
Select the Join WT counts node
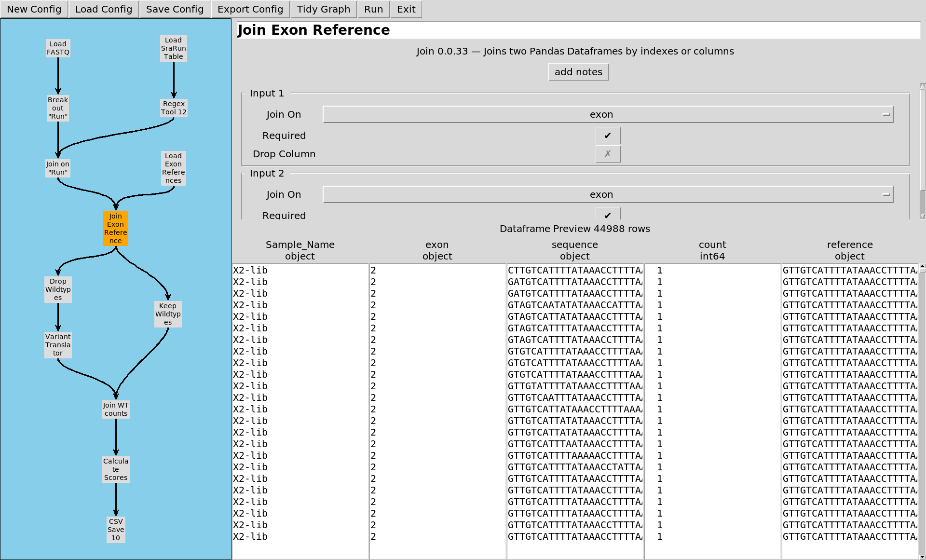click(116, 409)
